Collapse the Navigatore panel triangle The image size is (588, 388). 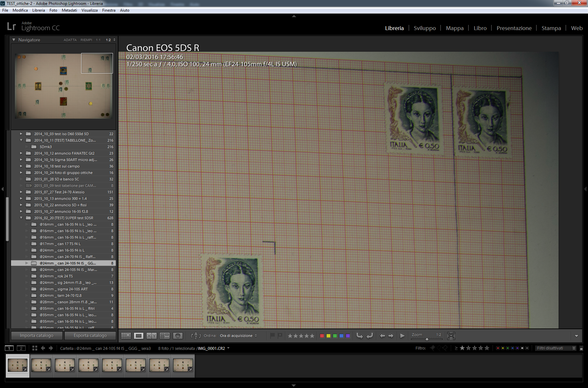click(x=14, y=40)
